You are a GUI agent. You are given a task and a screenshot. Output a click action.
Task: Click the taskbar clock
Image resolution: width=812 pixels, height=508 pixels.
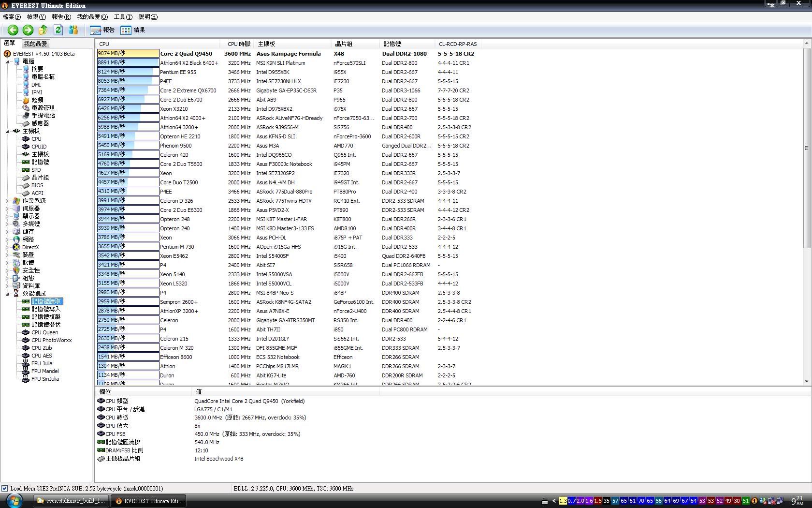click(x=797, y=501)
